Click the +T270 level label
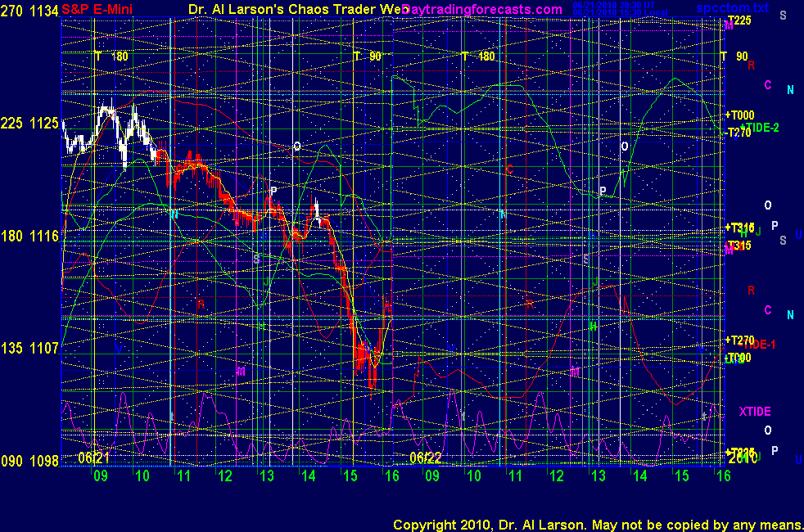Viewport: 804px width, 532px height. click(x=739, y=340)
